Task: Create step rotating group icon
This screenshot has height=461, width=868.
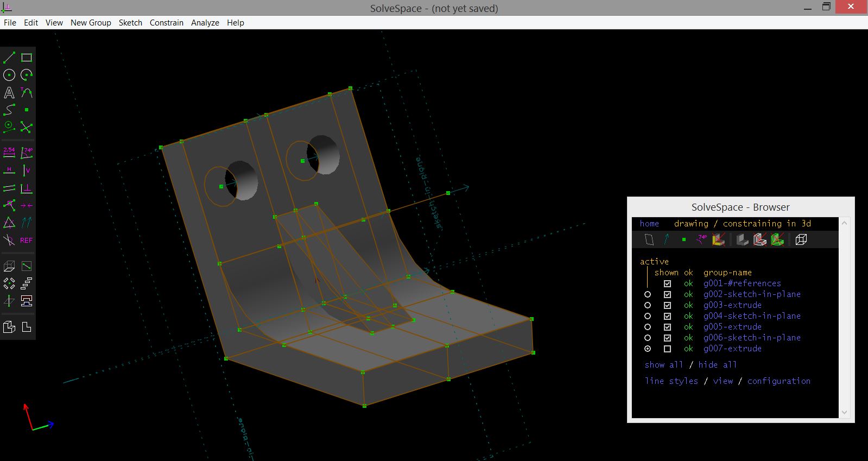Action: pos(9,283)
